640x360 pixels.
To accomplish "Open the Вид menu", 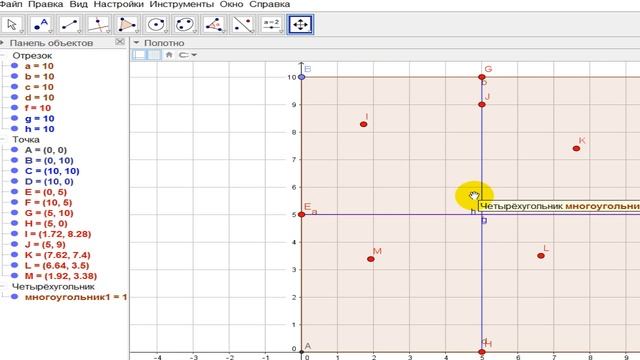I will tap(78, 4).
